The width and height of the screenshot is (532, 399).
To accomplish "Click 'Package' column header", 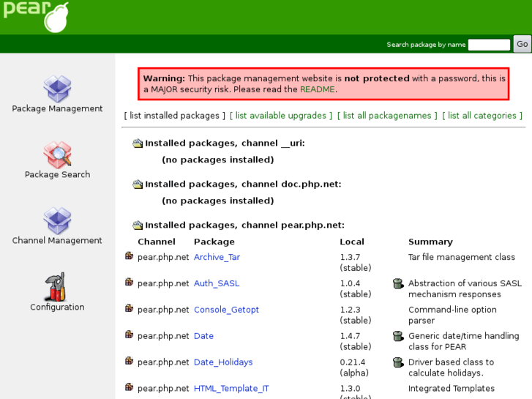I will (x=214, y=242).
